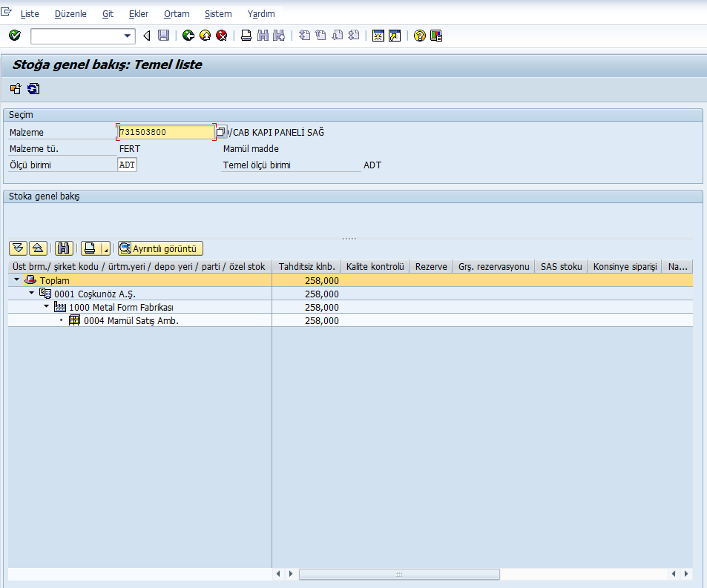Viewport: 707px width, 588px height.
Task: Click the Find binoculars button above the tree
Action: point(64,248)
